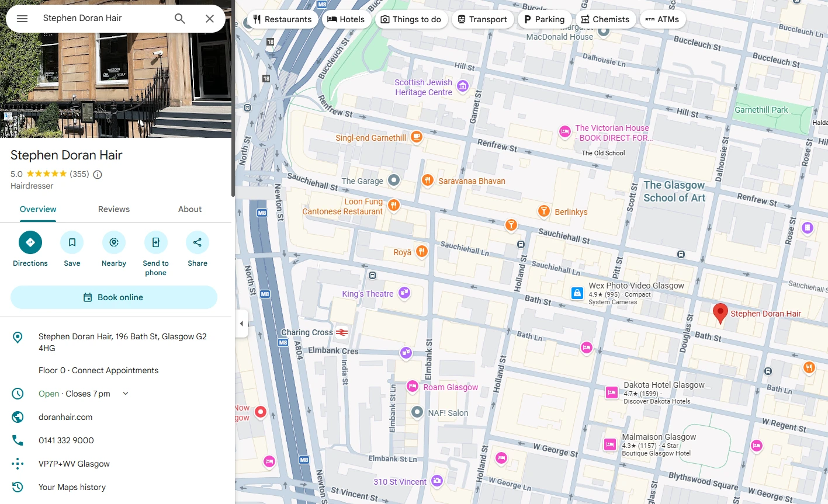Filter map by Transport
Viewport: 828px width, 504px height.
click(x=482, y=19)
